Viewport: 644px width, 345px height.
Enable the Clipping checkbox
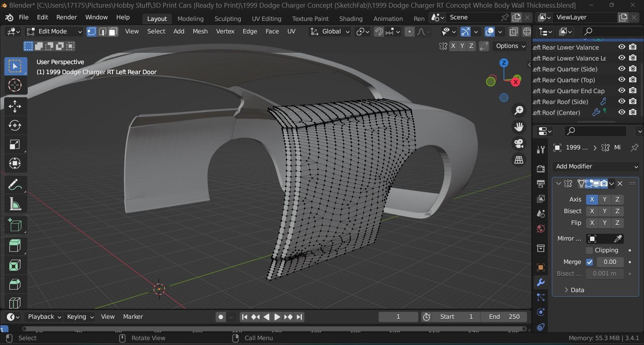click(590, 250)
